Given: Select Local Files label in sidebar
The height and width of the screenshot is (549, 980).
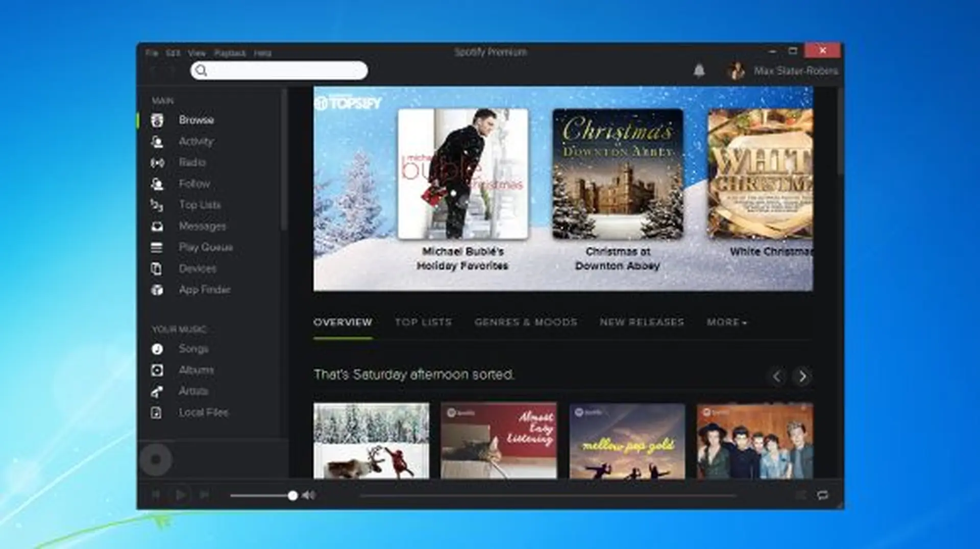Looking at the screenshot, I should [203, 413].
